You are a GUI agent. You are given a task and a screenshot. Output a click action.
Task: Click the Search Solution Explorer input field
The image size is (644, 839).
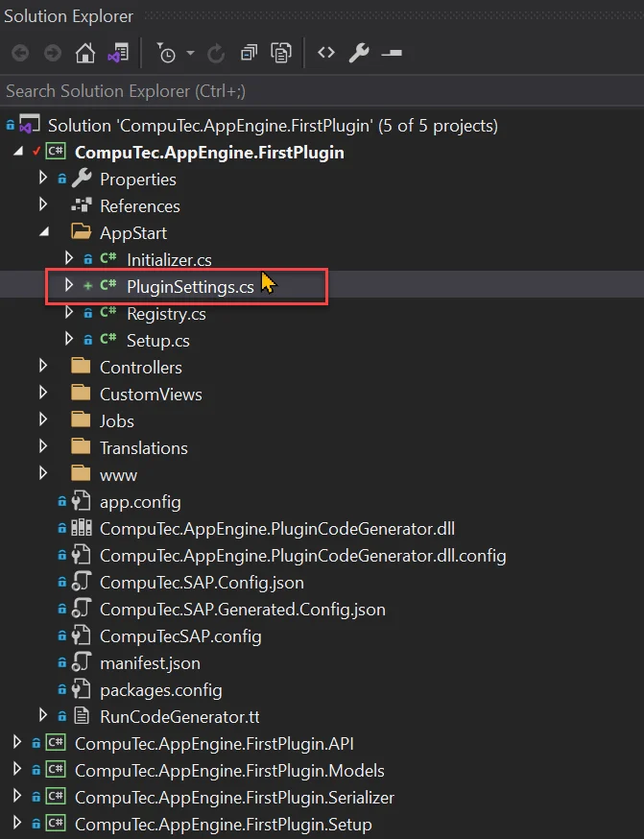pos(192,91)
